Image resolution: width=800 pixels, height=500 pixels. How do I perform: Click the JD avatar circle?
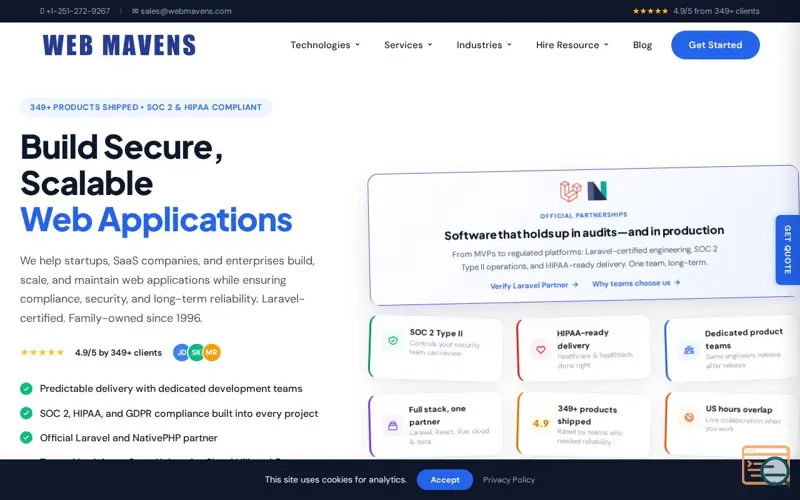coord(182,353)
